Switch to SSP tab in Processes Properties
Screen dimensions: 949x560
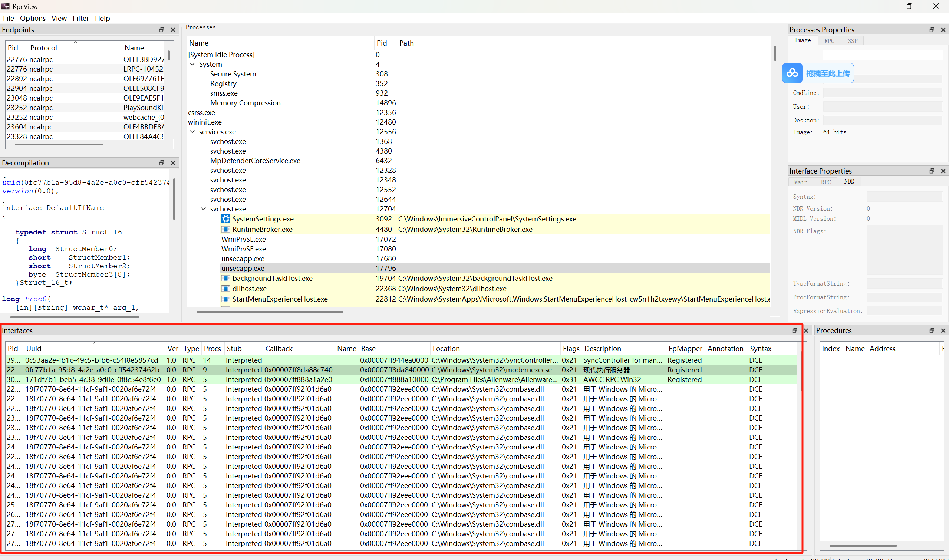click(852, 41)
